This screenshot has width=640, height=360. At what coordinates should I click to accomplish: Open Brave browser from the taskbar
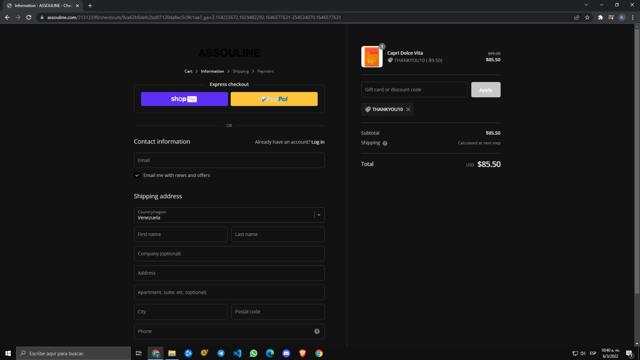(302, 353)
